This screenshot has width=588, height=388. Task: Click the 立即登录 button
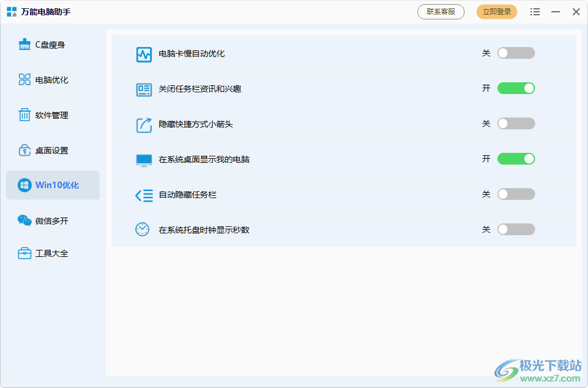pyautogui.click(x=496, y=11)
